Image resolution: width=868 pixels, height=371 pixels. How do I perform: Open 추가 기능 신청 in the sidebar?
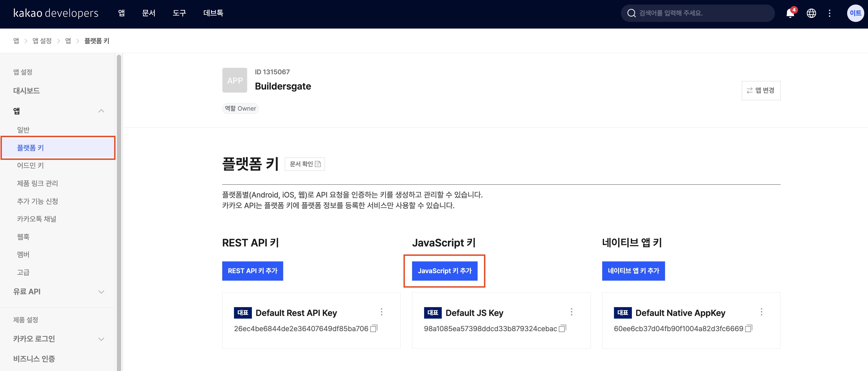pyautogui.click(x=37, y=201)
